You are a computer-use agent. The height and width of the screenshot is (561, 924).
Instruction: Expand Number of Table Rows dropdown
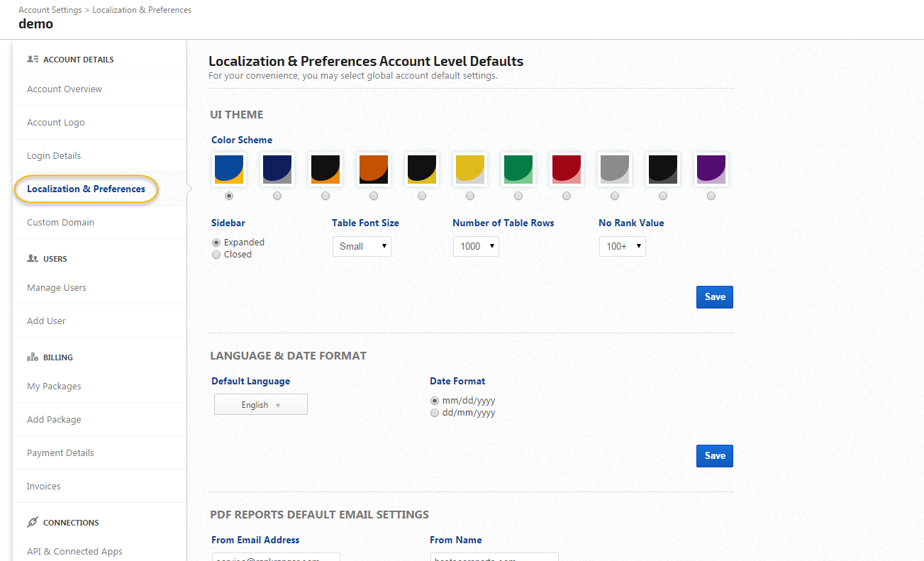[476, 246]
